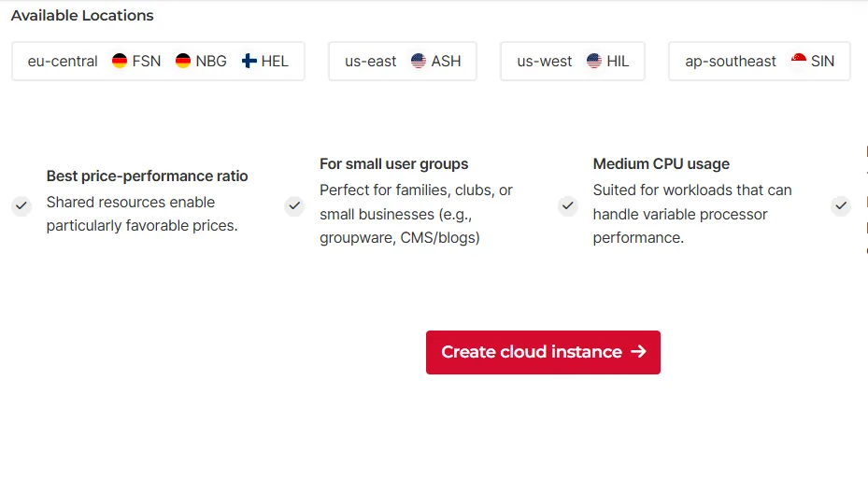Select the ap-southeast region label
This screenshot has height=479, width=868.
click(x=731, y=62)
